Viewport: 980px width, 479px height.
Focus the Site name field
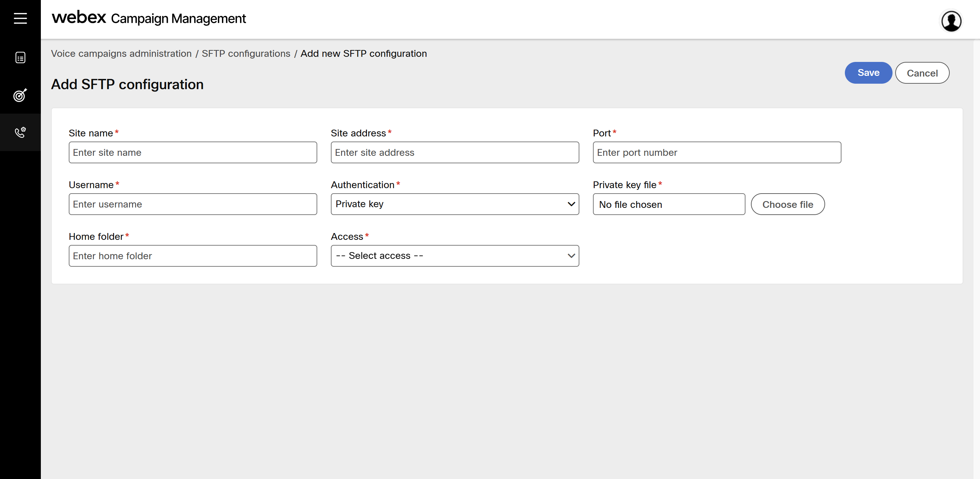coord(193,152)
